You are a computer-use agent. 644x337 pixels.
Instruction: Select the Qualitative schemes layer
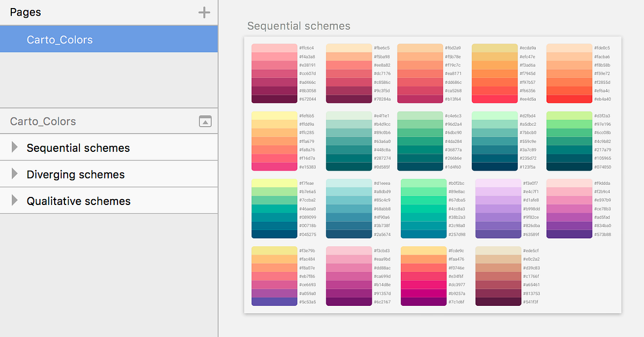(x=79, y=201)
